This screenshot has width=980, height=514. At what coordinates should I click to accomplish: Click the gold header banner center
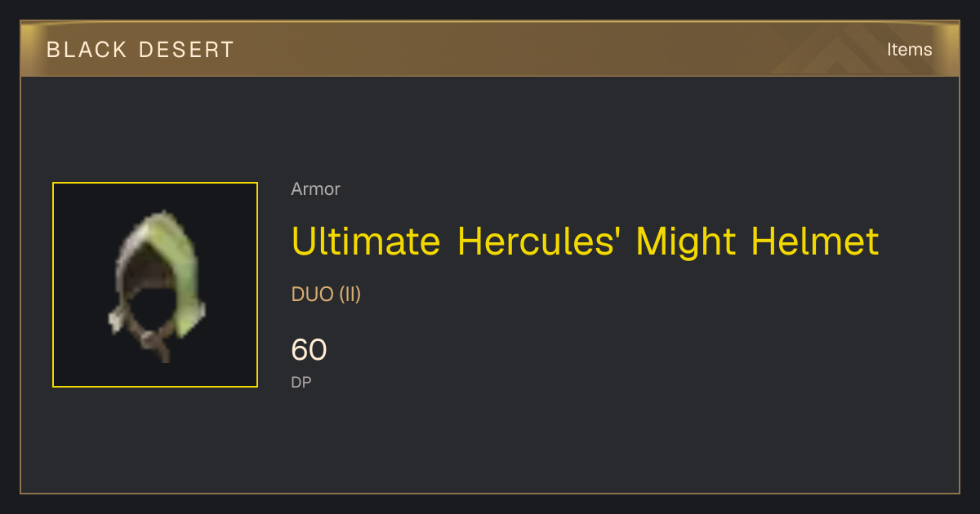pyautogui.click(x=490, y=50)
